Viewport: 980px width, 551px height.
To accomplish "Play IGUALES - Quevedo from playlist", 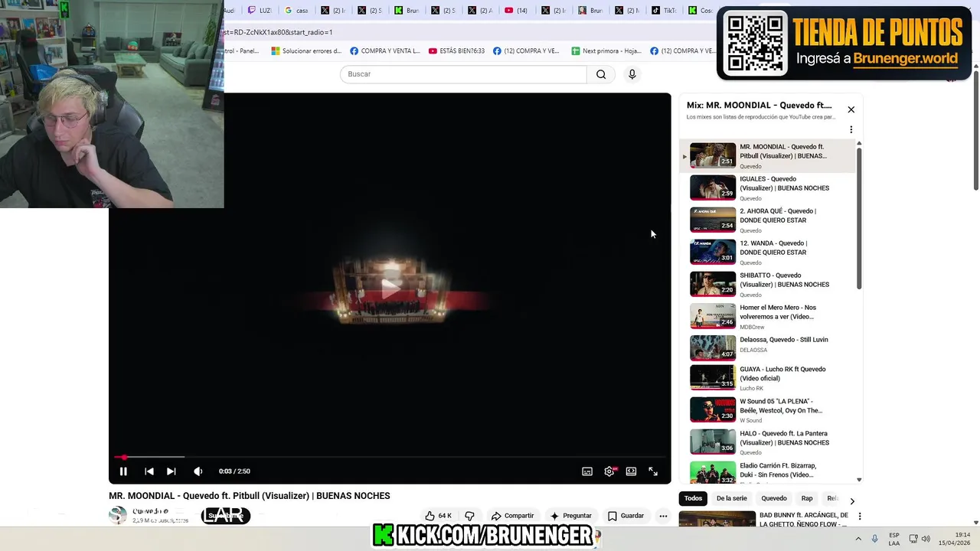I will (768, 187).
